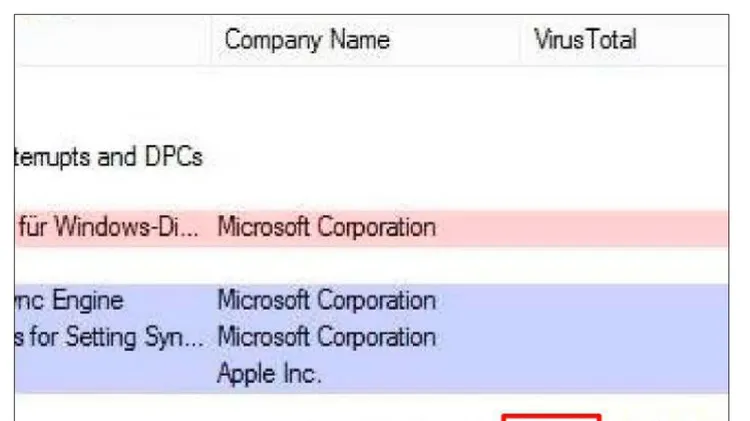
Task: Select the Apple Inc. company entry
Action: click(269, 374)
